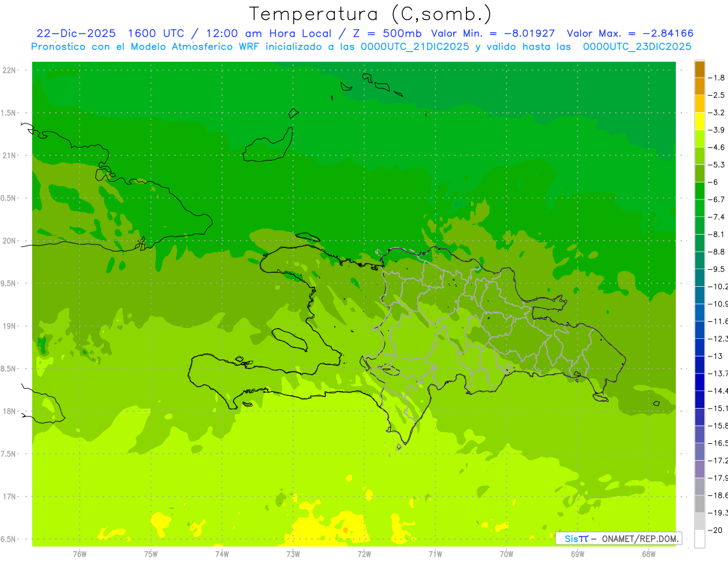Click the "76W" longitude label
This screenshot has height=562, width=728.
tap(79, 554)
